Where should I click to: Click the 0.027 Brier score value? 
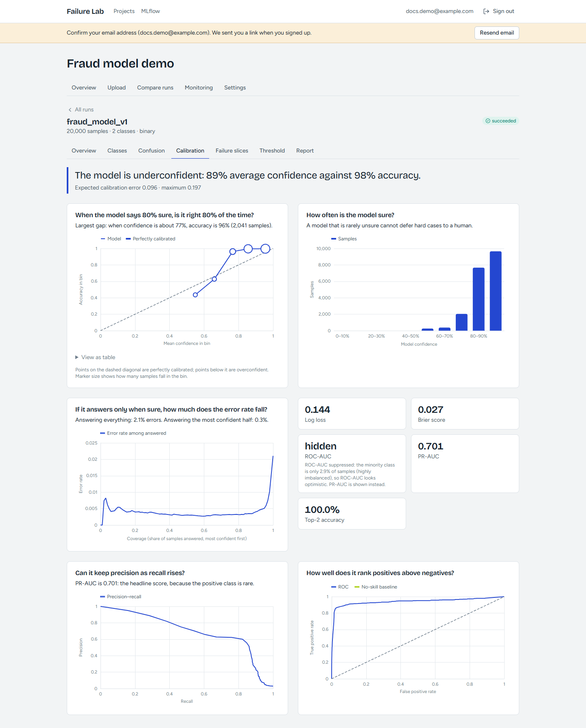431,410
